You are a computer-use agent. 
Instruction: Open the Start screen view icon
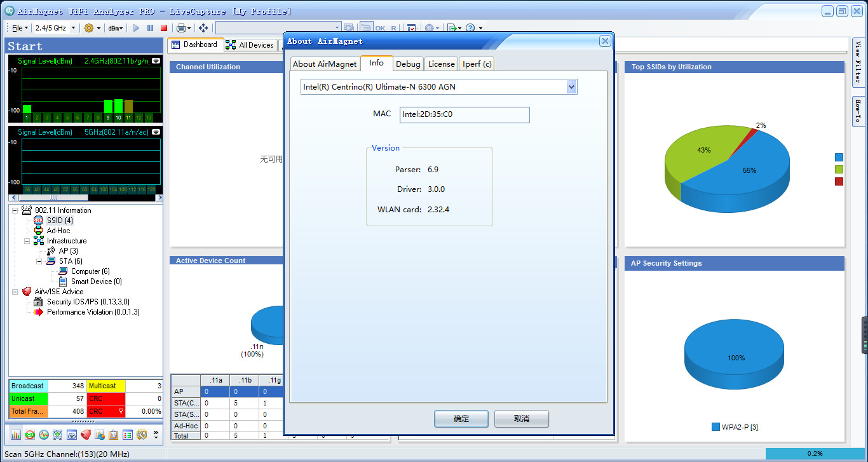pos(16,435)
